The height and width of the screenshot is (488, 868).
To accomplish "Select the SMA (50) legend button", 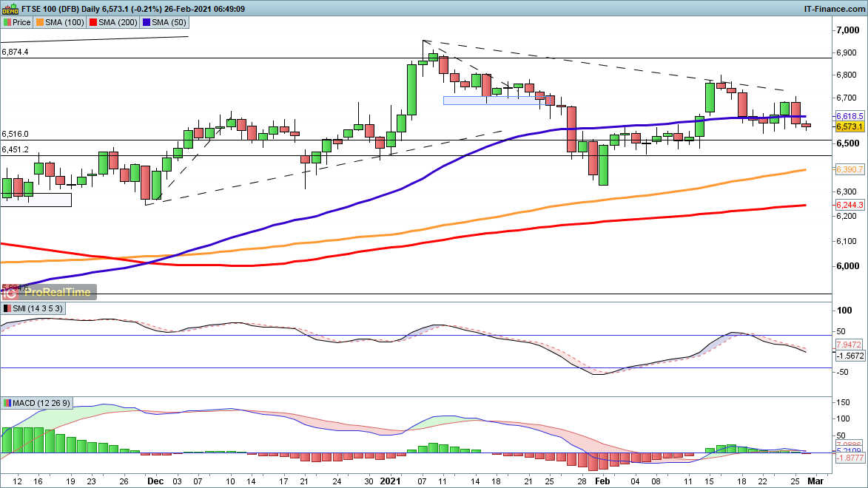I will pyautogui.click(x=164, y=22).
